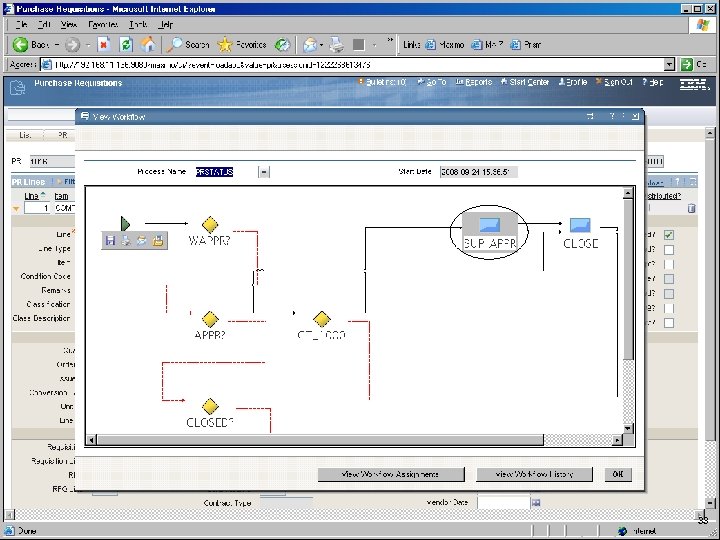
Task: Click the print icon in floating image toolbar
Action: [x=126, y=240]
